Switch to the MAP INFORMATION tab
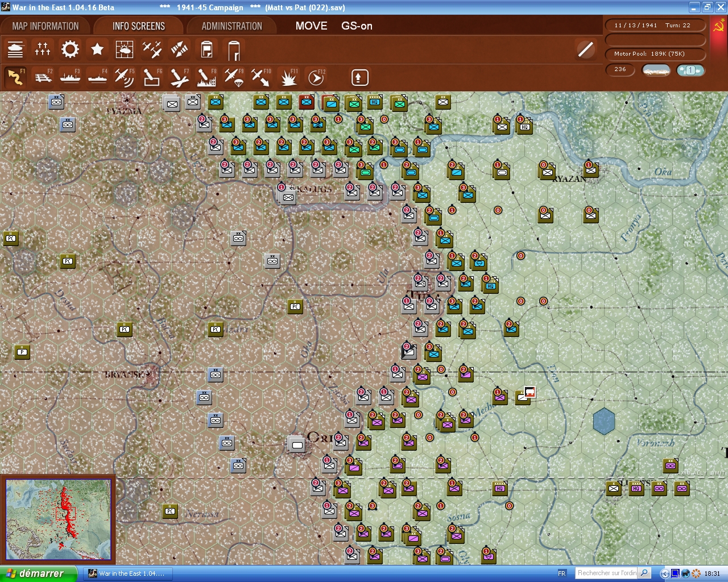The image size is (728, 582). (x=45, y=26)
